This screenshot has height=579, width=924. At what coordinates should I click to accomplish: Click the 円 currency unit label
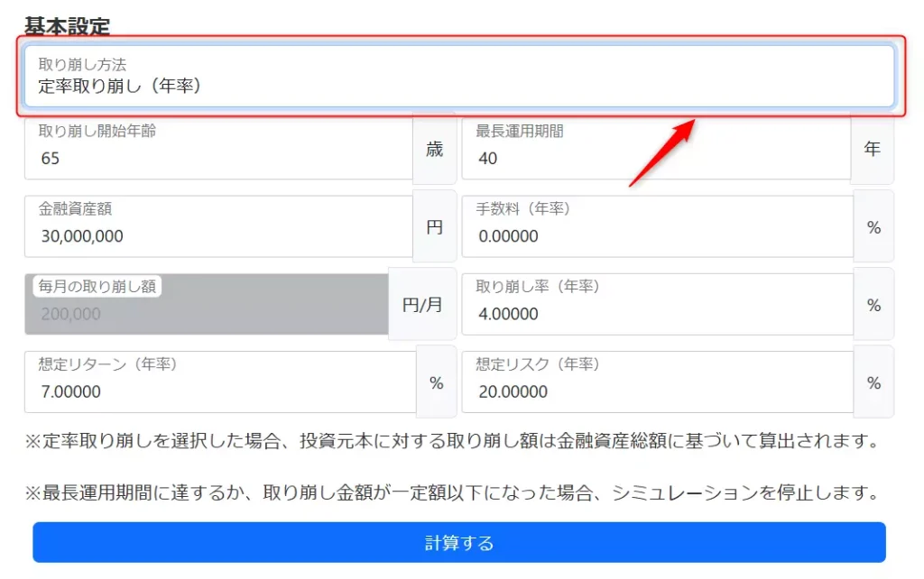[435, 226]
